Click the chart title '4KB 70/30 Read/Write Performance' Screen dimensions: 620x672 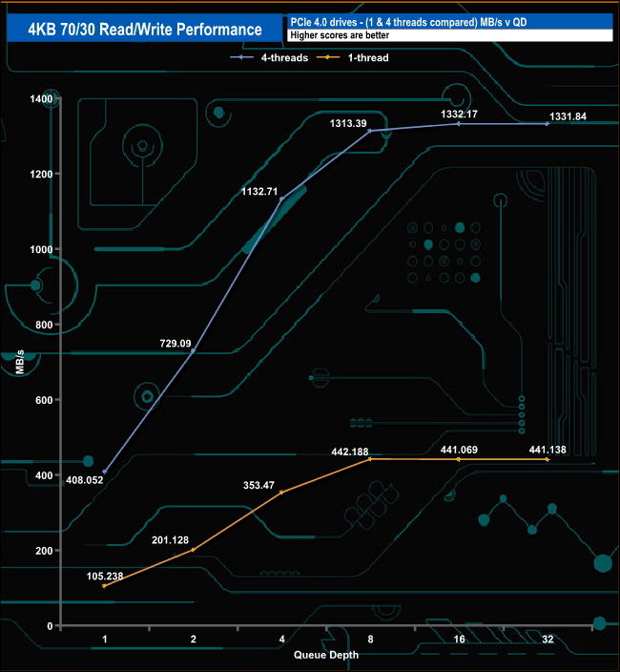point(145,30)
